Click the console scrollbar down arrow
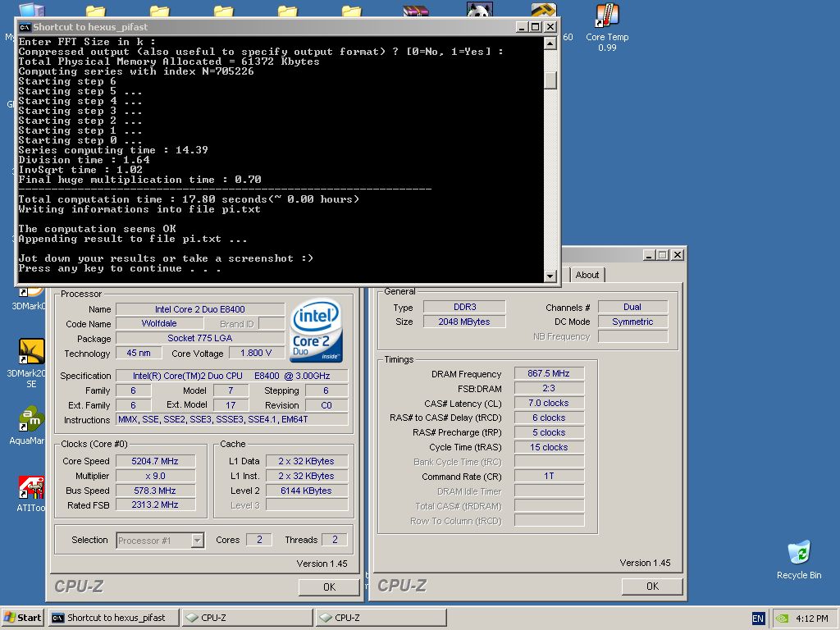 [x=550, y=276]
